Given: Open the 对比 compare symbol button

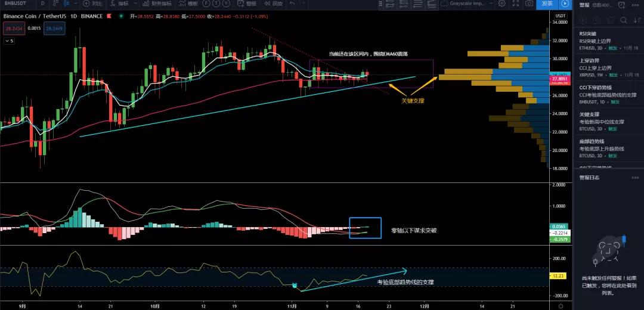Looking at the screenshot, I should point(92,4).
